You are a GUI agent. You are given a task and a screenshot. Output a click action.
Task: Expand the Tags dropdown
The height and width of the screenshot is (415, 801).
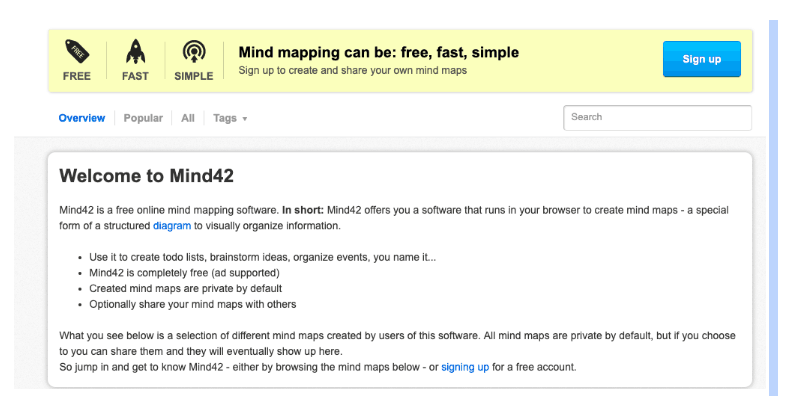(230, 118)
